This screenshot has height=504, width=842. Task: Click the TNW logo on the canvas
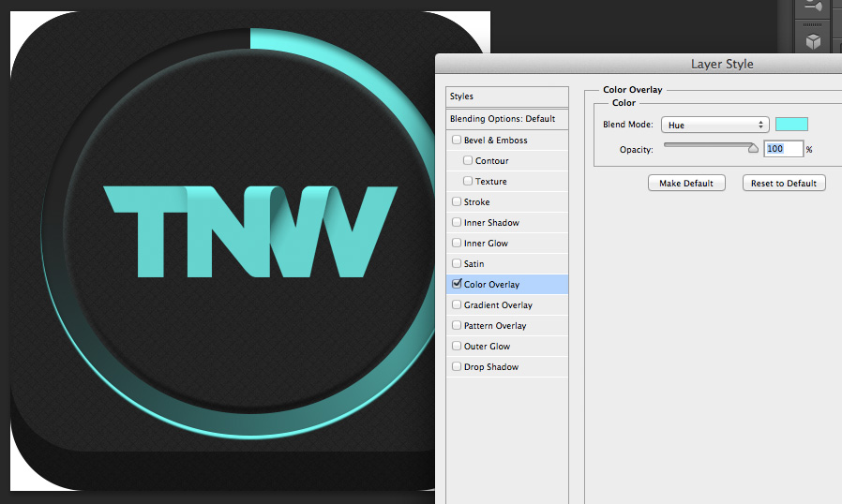pyautogui.click(x=250, y=232)
